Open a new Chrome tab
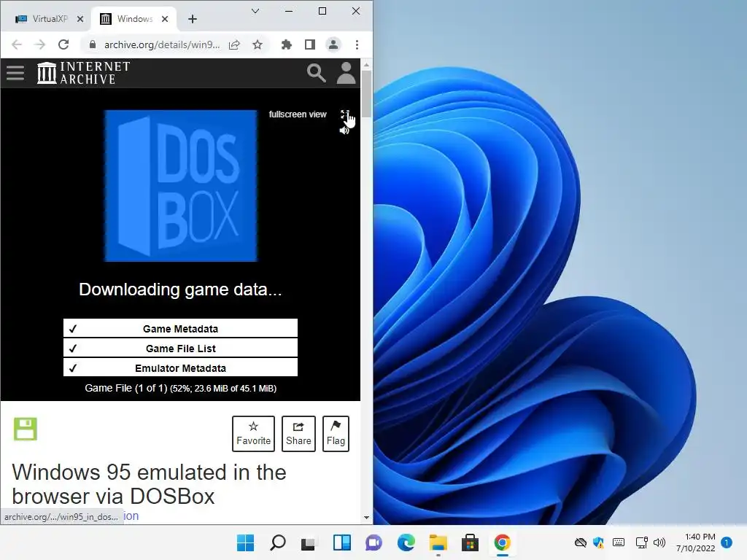This screenshot has height=560, width=747. point(193,19)
